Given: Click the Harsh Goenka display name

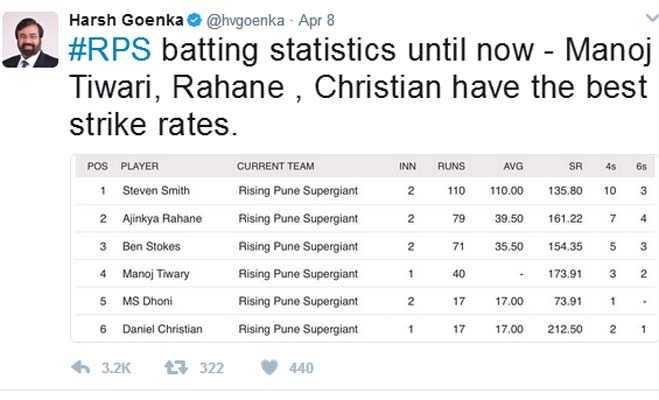Looking at the screenshot, I should tap(125, 21).
